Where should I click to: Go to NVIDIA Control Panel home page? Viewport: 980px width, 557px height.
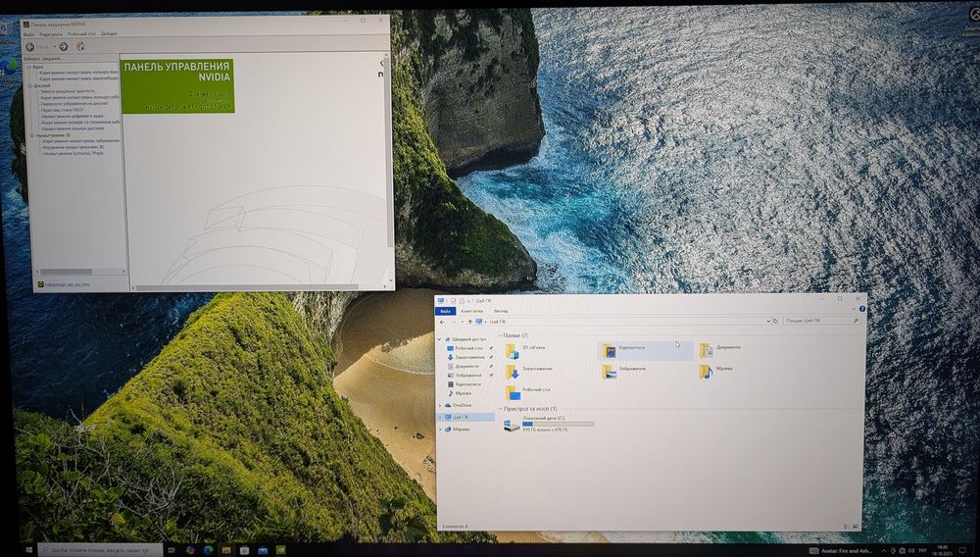[x=80, y=46]
